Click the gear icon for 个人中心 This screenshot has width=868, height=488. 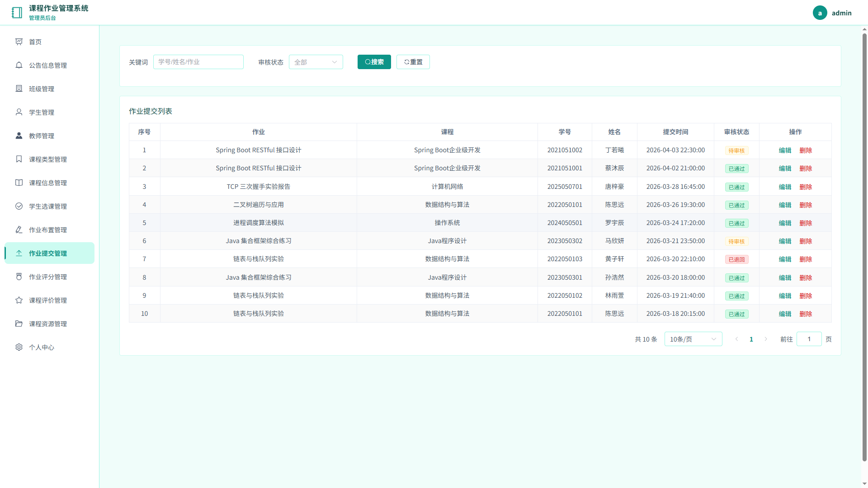point(19,347)
